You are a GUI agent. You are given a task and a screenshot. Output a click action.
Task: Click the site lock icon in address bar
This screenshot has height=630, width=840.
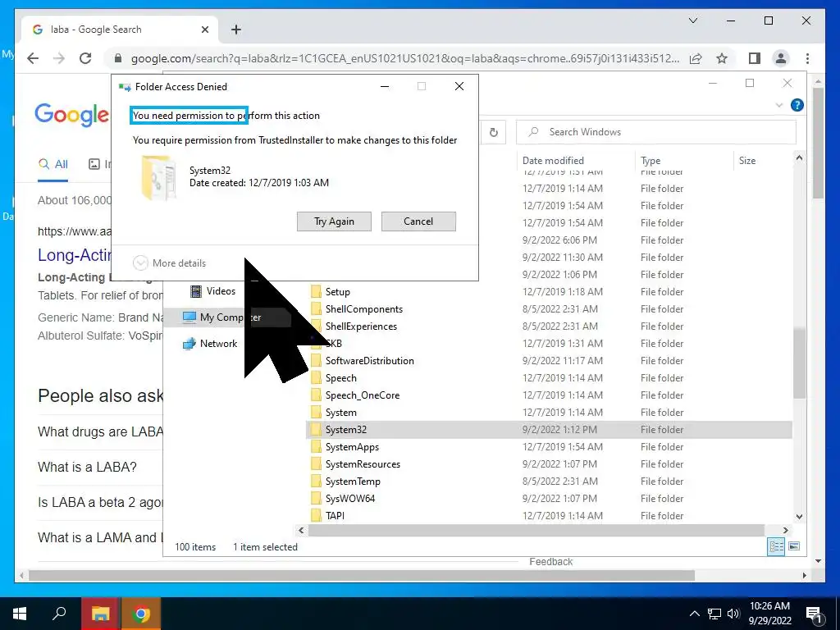(x=118, y=58)
